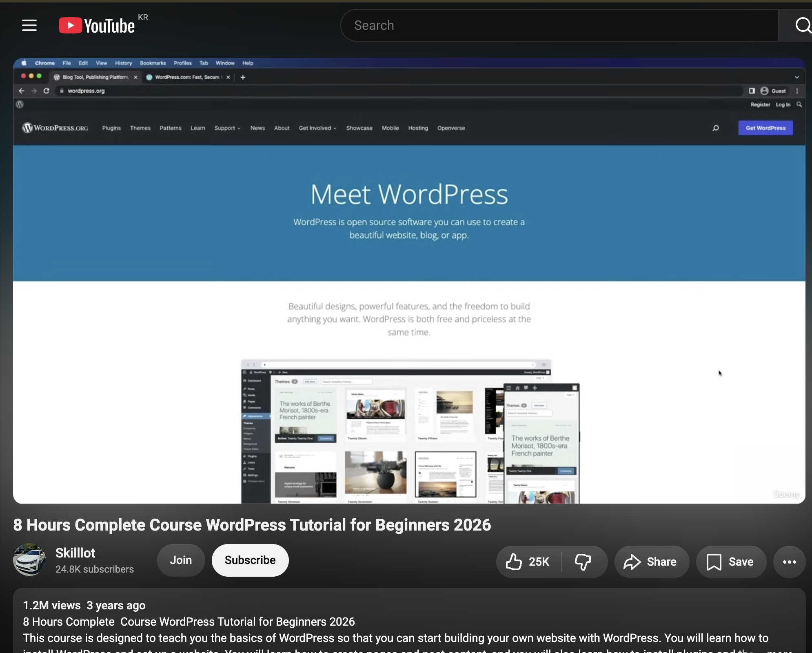Click the Register link on wordpress.org
Image resolution: width=812 pixels, height=653 pixels.
tap(760, 104)
